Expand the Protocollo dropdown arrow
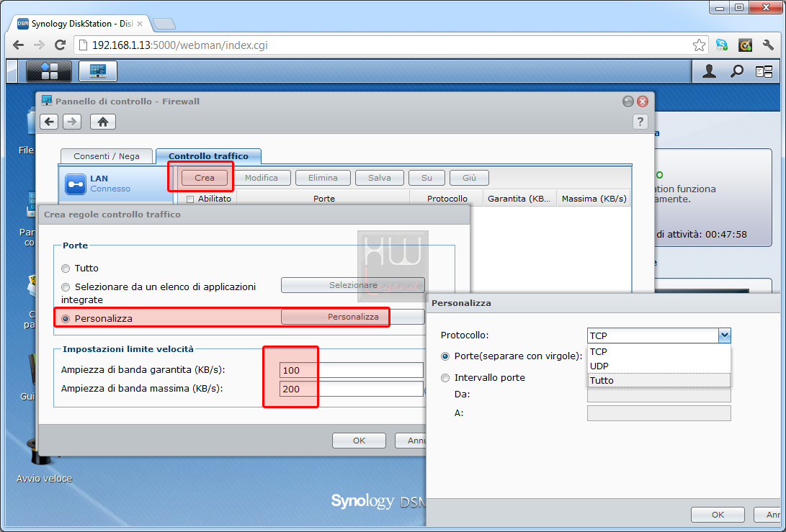This screenshot has width=786, height=532. tap(724, 335)
